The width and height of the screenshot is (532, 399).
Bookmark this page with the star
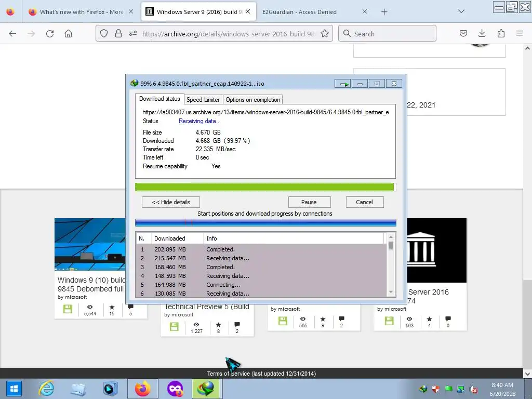click(325, 34)
